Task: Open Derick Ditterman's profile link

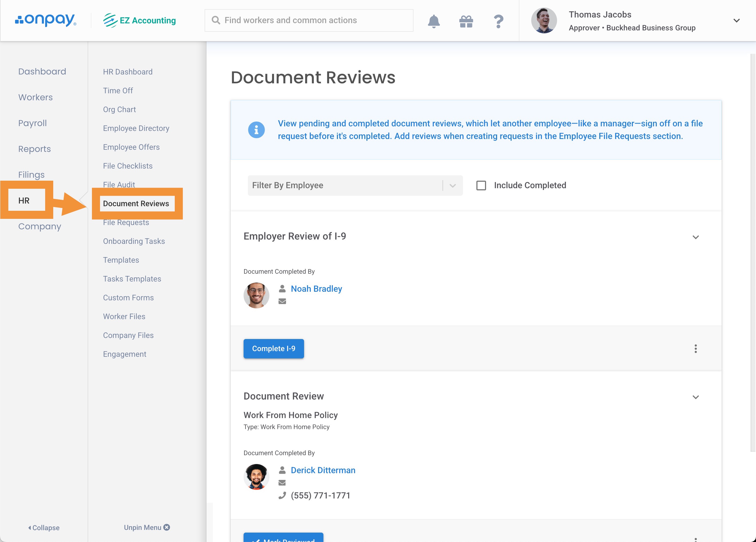Action: 323,470
